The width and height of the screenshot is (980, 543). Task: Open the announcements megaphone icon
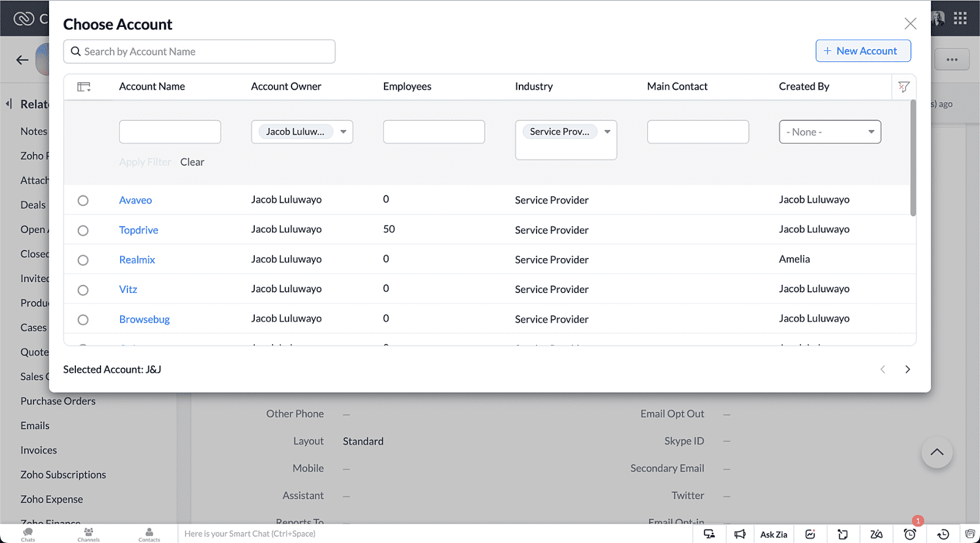[740, 534]
